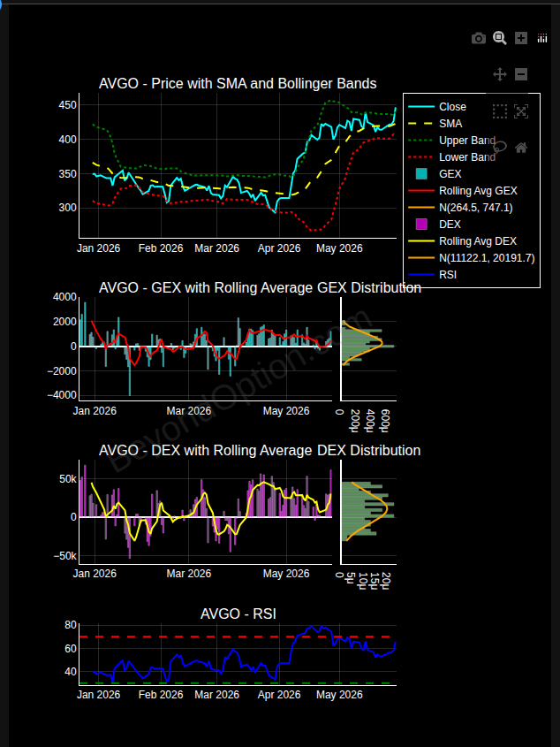The image size is (560, 747).
Task: Click the −4000 y-axis label on GEX chart
Action: [60, 395]
